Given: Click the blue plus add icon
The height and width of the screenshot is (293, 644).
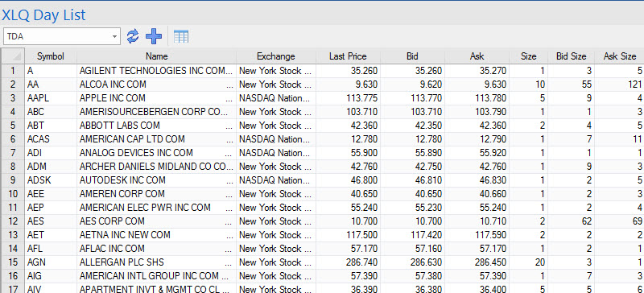Looking at the screenshot, I should coord(154,36).
